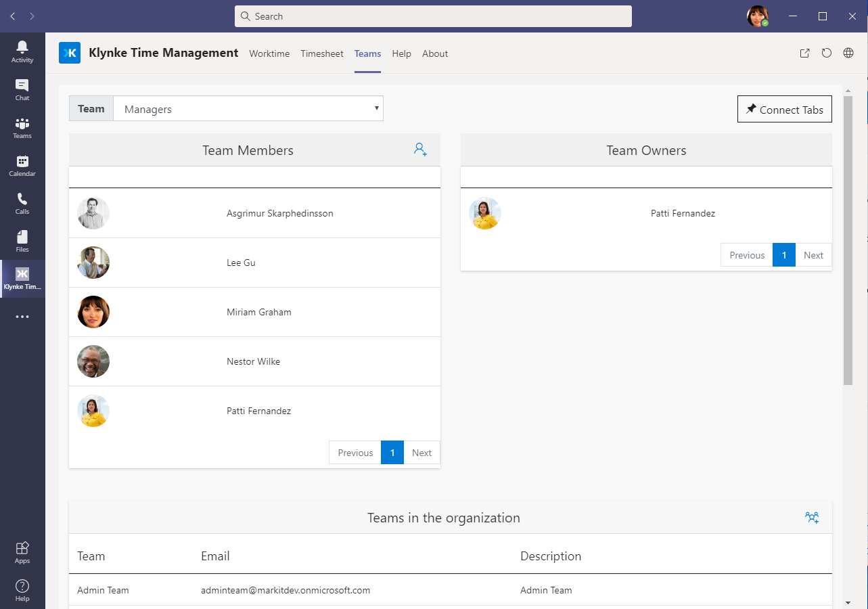This screenshot has width=868, height=609.
Task: Click Patti Fernandez's photo in Team Owners
Action: click(485, 213)
